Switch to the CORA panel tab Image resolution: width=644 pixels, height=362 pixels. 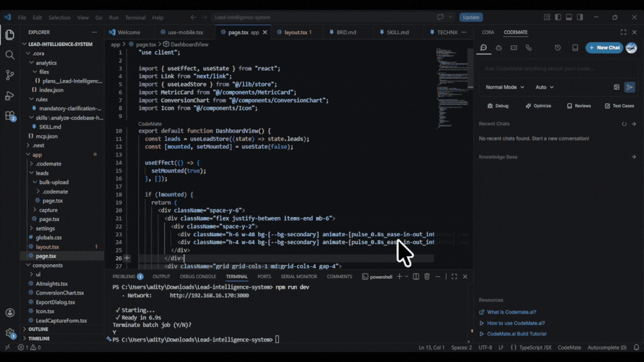pyautogui.click(x=488, y=32)
